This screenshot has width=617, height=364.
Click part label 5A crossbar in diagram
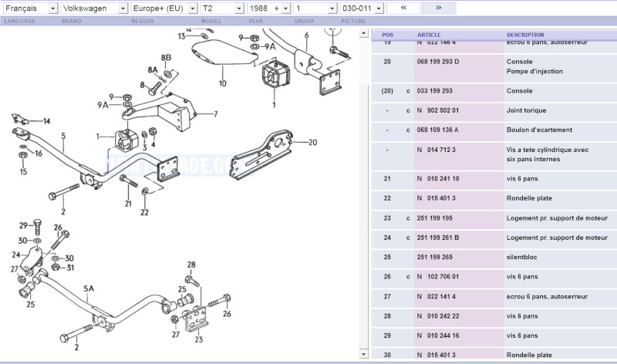click(x=89, y=288)
